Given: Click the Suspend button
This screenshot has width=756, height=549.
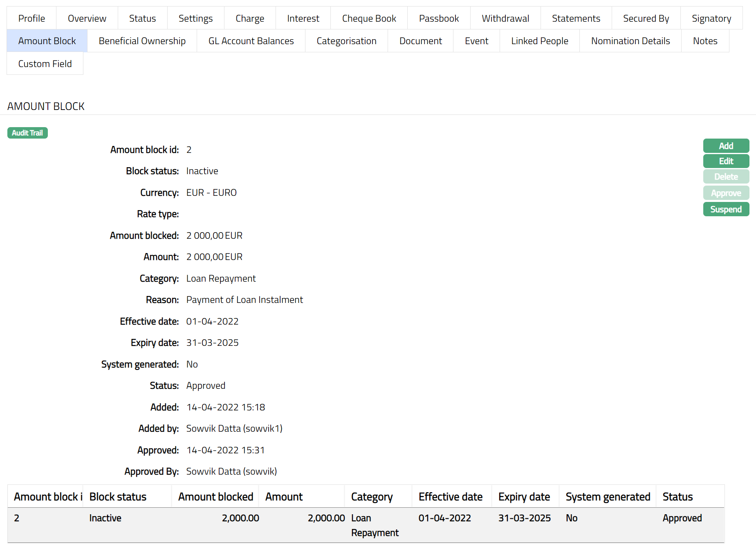Looking at the screenshot, I should coord(726,209).
